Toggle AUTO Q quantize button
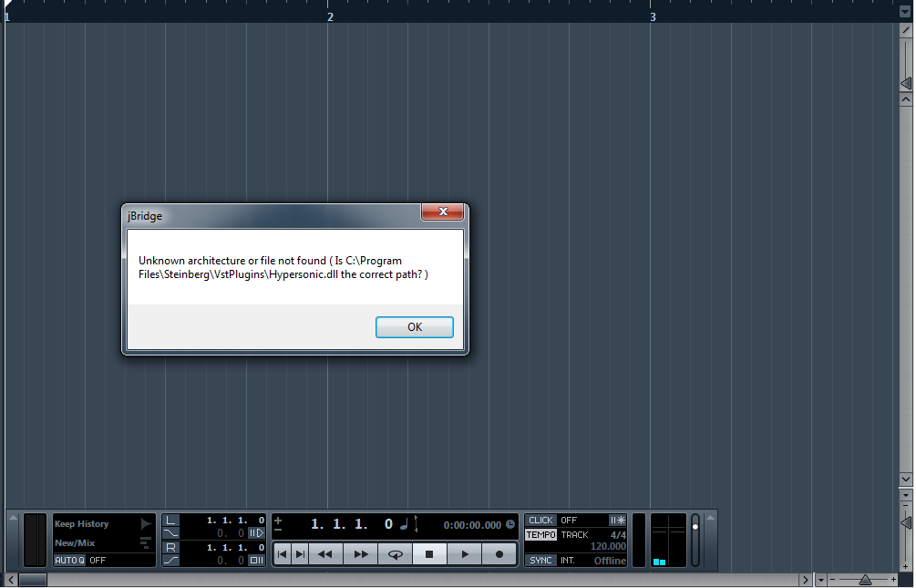Viewport: 916px width, 588px height. (x=69, y=560)
